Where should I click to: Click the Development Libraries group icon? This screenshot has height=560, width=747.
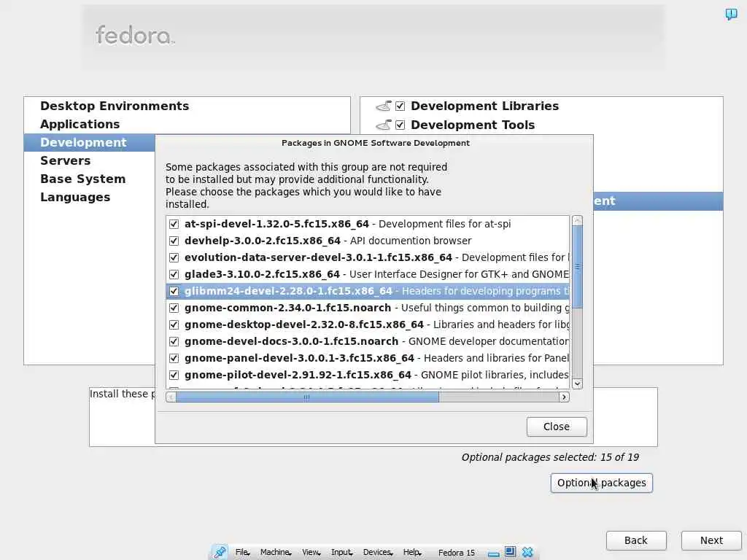click(384, 106)
